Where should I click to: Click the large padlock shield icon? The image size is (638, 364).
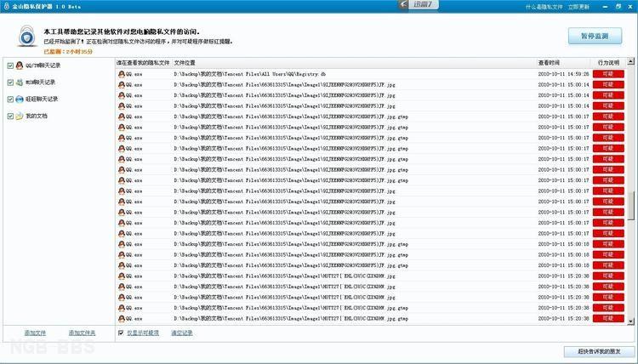[27, 36]
